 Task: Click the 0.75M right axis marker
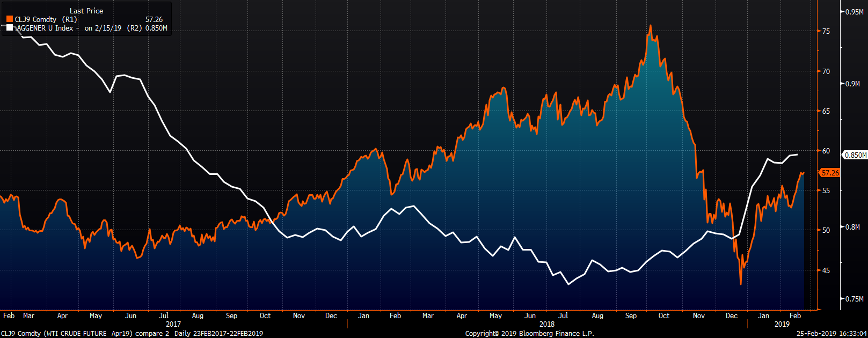point(854,299)
